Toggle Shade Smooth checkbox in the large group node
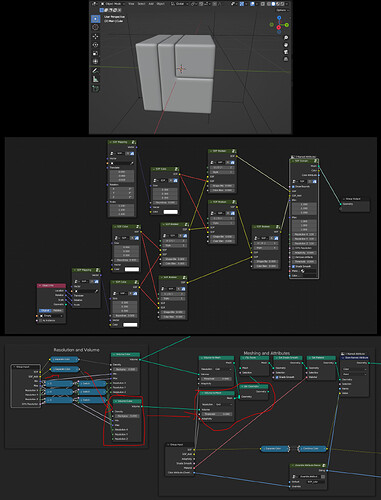This screenshot has width=381, height=500. click(294, 266)
